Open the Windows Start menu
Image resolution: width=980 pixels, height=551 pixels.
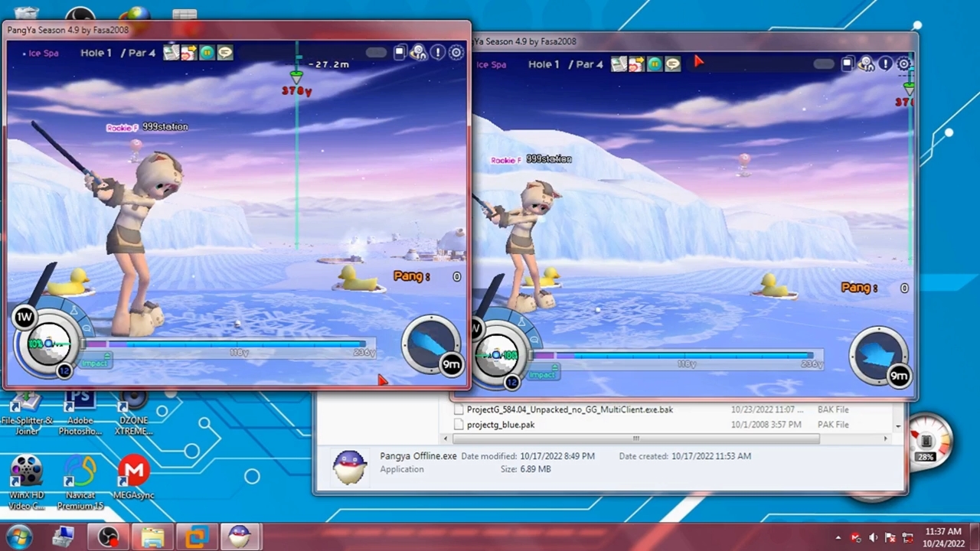point(18,536)
